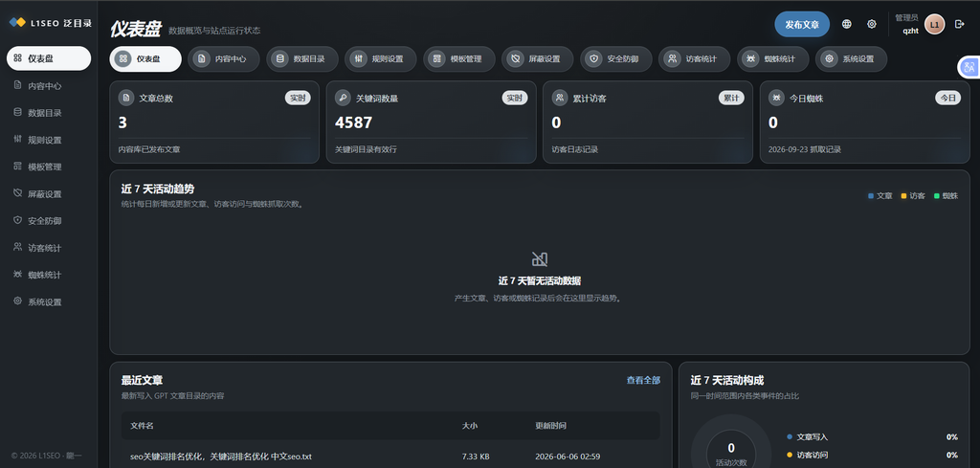This screenshot has height=468, width=980.
Task: Click the 实时 badge on 关键词数量 card
Action: click(514, 99)
